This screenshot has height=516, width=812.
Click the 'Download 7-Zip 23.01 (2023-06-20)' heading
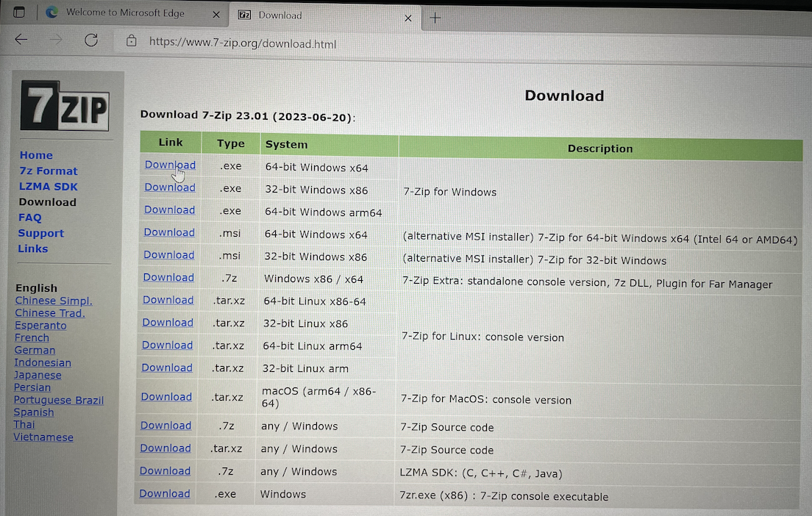[x=248, y=116]
